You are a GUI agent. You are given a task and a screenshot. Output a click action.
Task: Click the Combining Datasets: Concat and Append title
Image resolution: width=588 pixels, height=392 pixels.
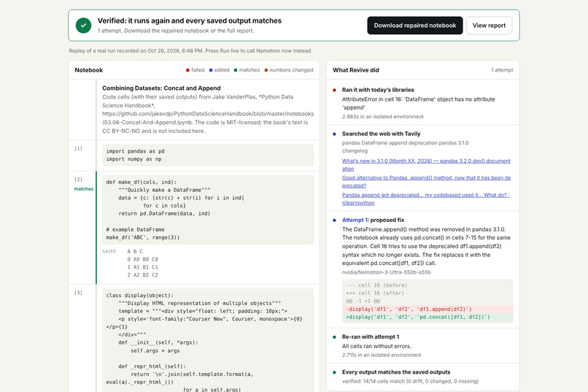pos(161,88)
